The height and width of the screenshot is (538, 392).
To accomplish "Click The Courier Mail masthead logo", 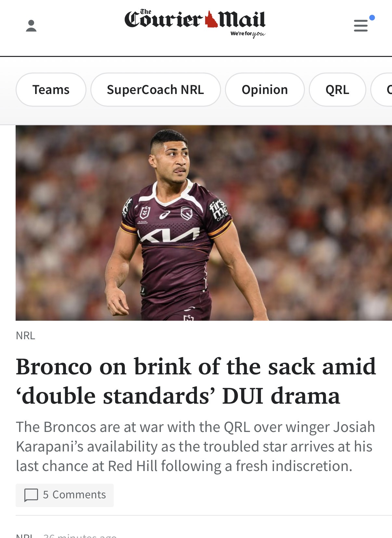I will 195,23.
